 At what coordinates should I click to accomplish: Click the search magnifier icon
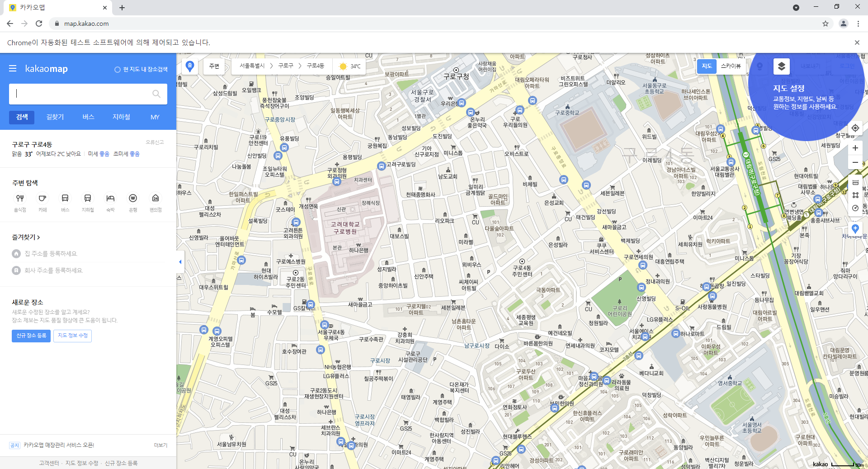[156, 94]
